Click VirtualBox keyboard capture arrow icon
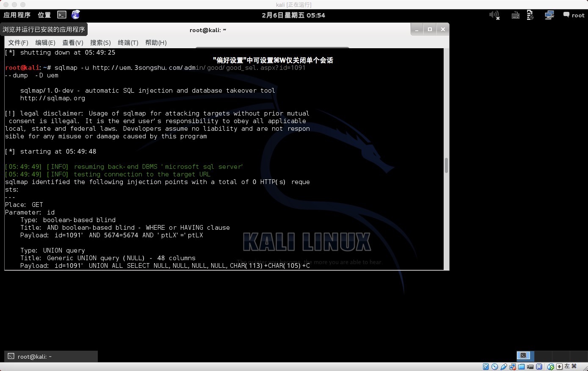Screen dimensions: 588x371 [x=559, y=367]
